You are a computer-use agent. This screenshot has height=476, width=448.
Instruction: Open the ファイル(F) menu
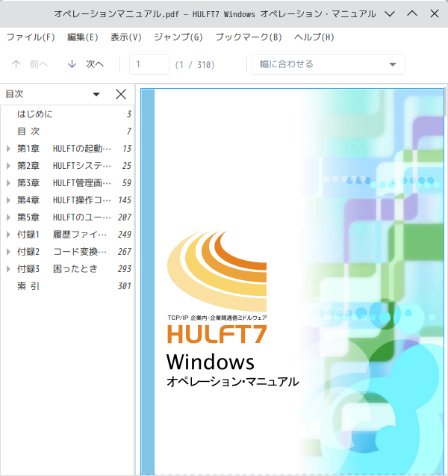pos(31,37)
